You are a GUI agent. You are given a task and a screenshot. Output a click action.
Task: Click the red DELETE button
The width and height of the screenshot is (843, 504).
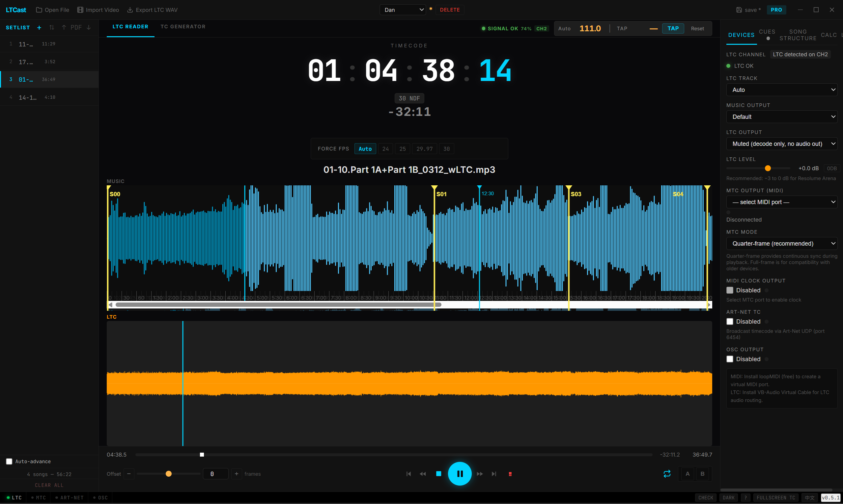pos(450,10)
